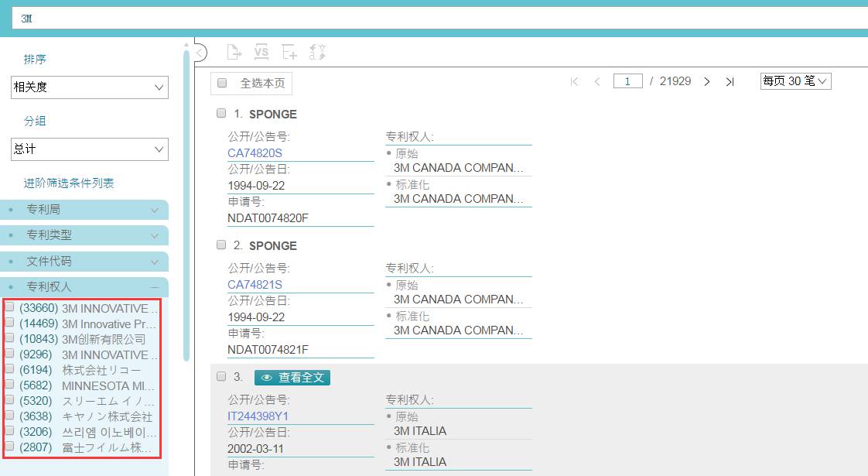Check the (5682) MINNESOTA MI filter

[x=9, y=384]
